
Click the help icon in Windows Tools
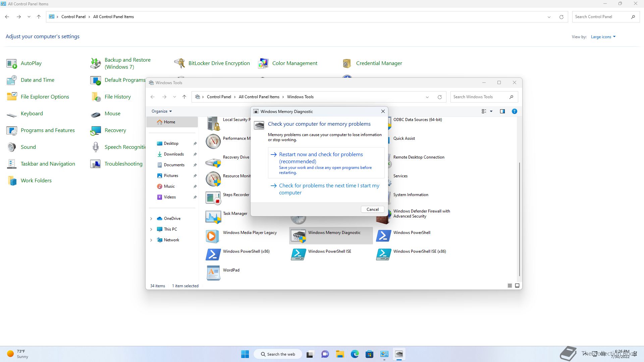[514, 111]
